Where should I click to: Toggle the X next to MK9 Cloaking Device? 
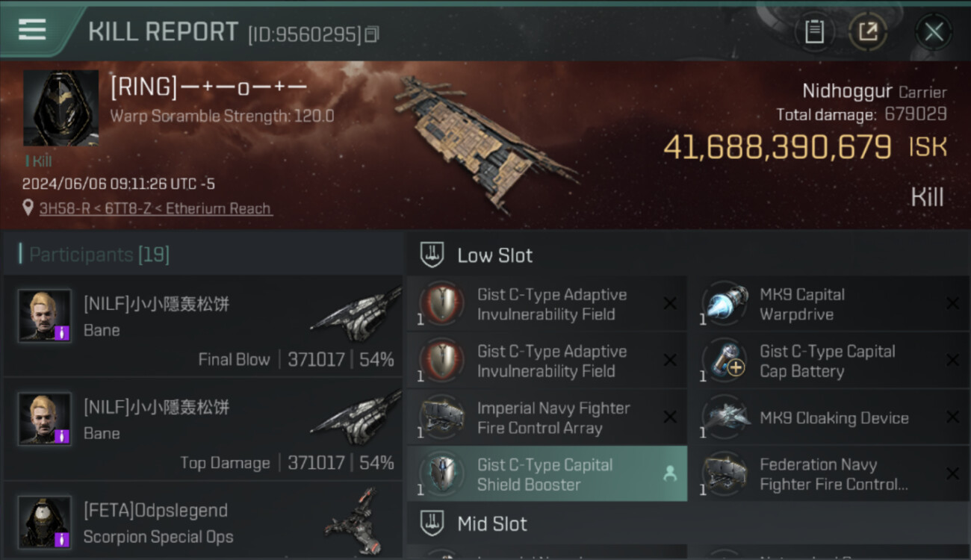(x=952, y=417)
